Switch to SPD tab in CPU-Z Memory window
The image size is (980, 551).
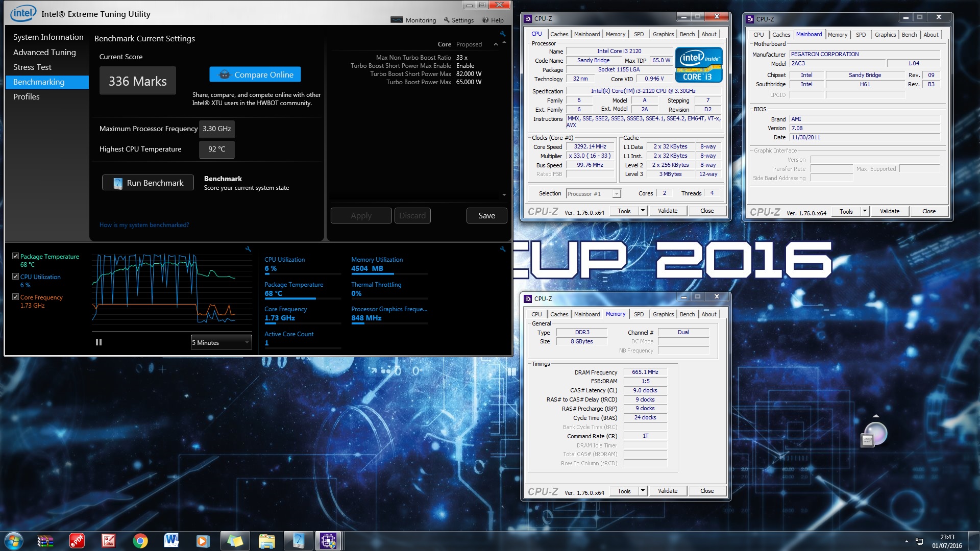click(x=639, y=314)
